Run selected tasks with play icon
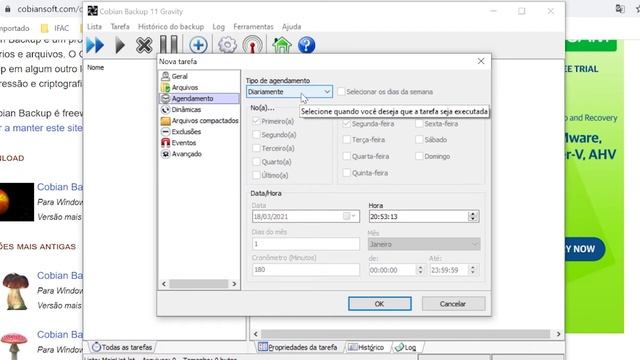 coord(120,45)
